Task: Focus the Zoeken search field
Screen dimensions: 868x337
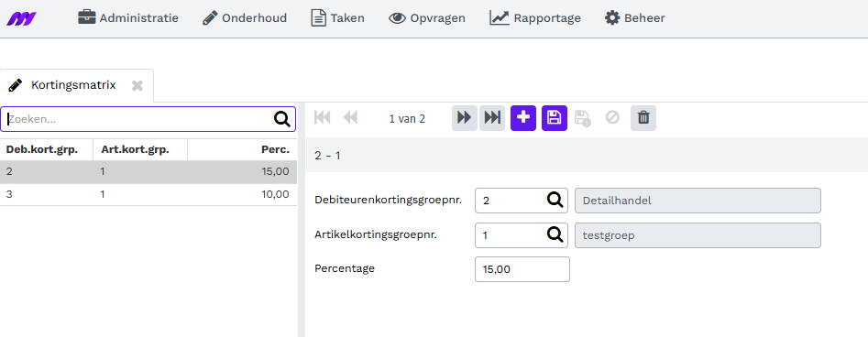Action: (x=138, y=119)
